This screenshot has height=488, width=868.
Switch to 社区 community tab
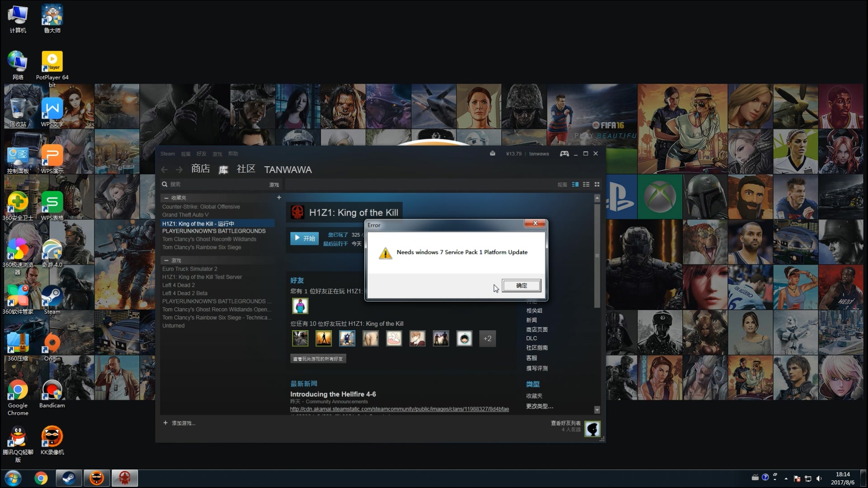click(246, 169)
